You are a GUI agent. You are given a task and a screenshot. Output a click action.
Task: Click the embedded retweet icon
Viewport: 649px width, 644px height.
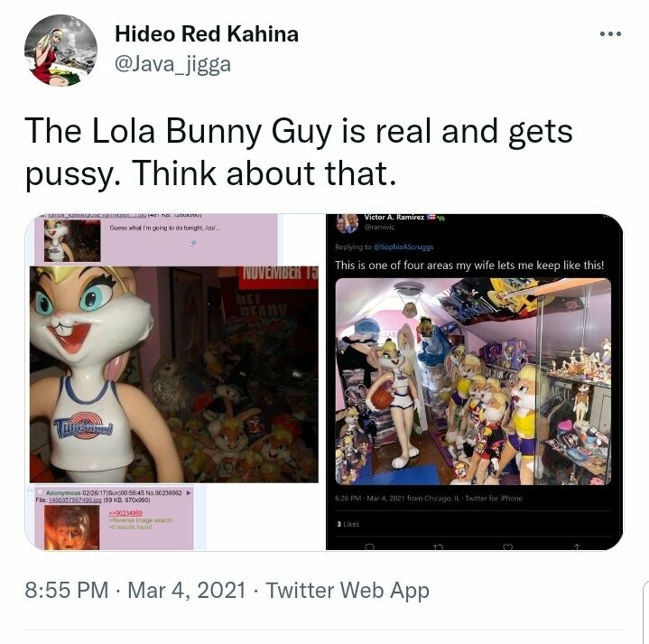pos(438,546)
